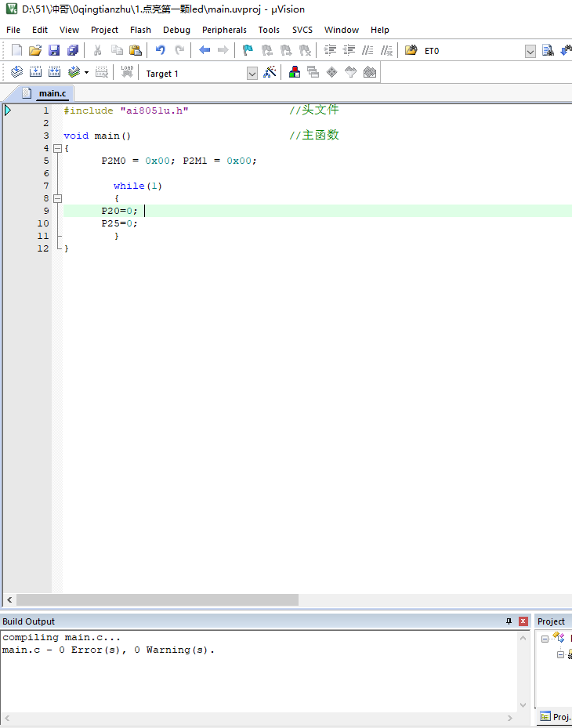This screenshot has width=572, height=728.
Task: Open the File menu
Action: click(x=13, y=30)
